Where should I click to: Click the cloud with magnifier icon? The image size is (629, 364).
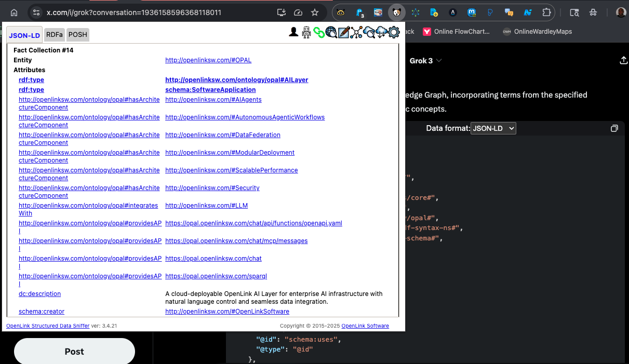[369, 33]
